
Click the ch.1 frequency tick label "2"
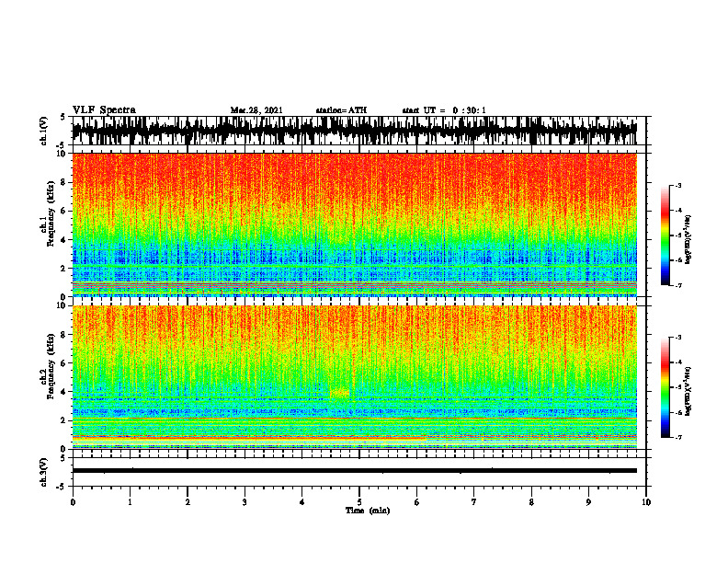[63, 269]
